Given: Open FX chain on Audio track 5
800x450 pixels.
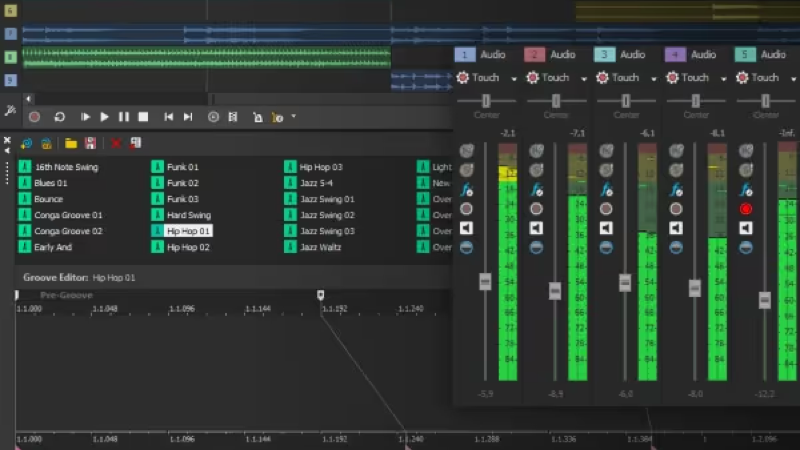Looking at the screenshot, I should click(746, 190).
